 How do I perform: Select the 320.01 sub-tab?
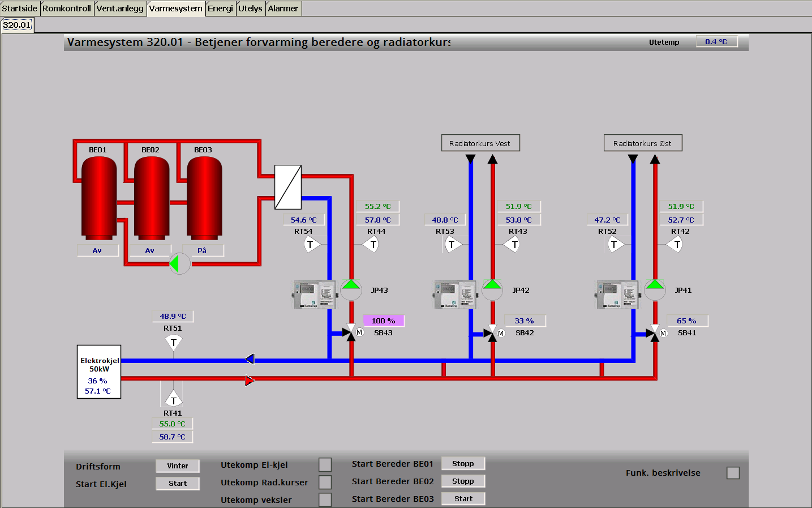pos(17,25)
